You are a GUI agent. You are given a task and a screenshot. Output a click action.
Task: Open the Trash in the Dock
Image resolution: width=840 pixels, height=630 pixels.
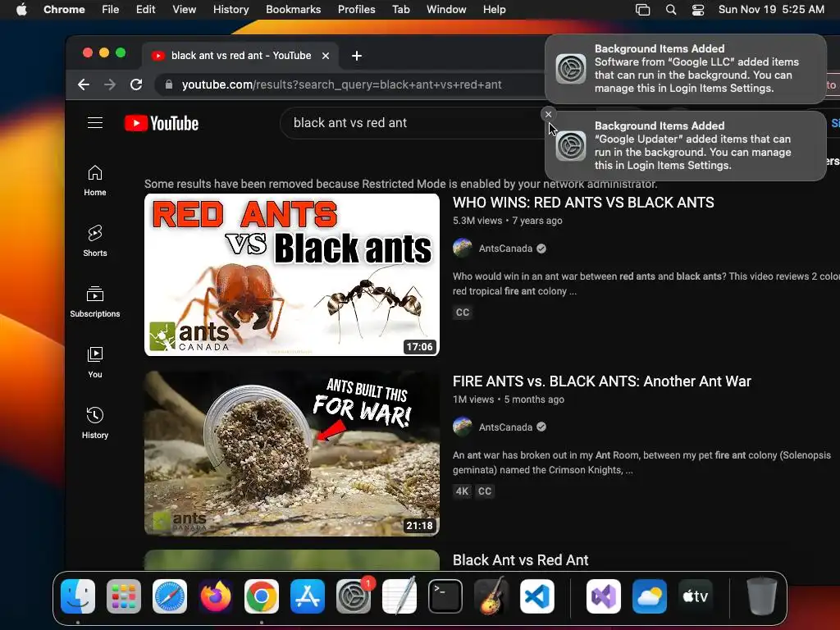coord(761,596)
